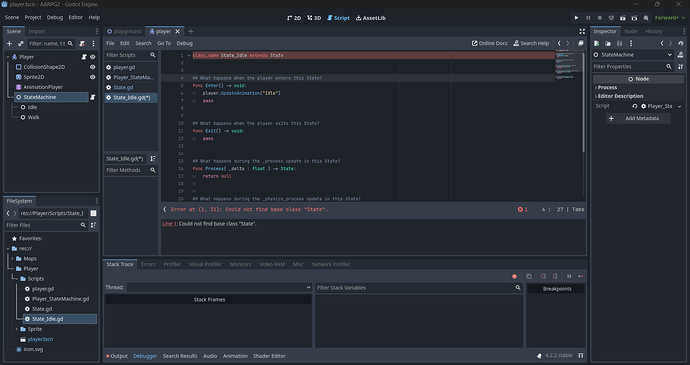Screen dimensions: 690x365
Task: Break execution in the debugger
Action: tap(569, 276)
